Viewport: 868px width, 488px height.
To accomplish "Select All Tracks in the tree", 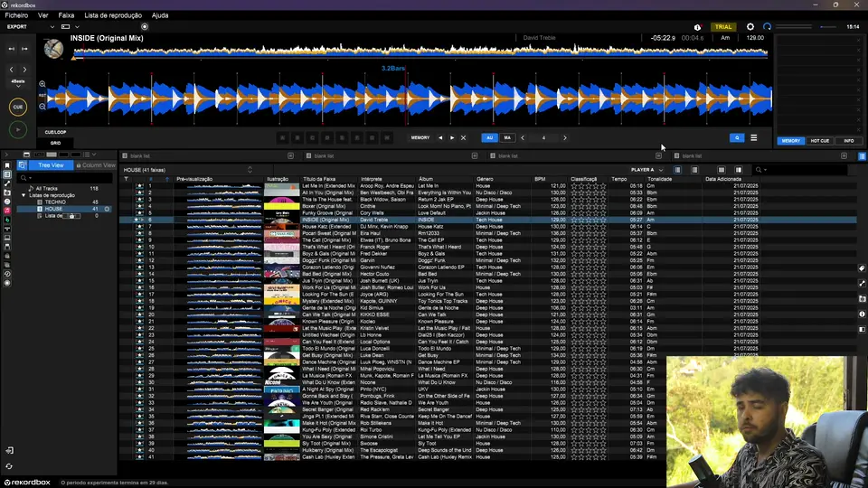I will click(x=46, y=189).
